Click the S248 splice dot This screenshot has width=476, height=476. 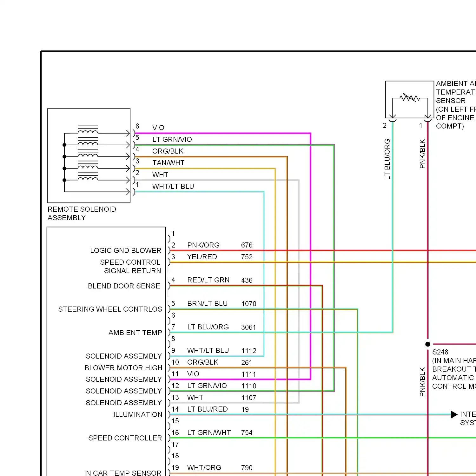click(x=428, y=344)
